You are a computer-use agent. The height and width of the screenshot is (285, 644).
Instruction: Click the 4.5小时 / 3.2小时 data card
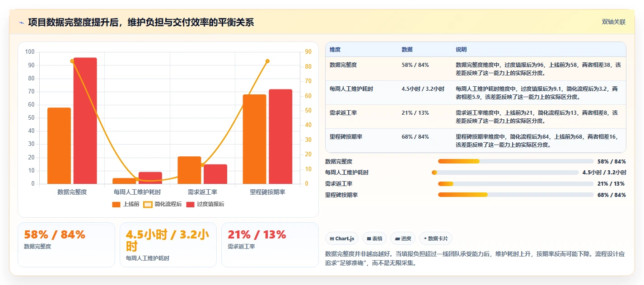coord(168,245)
